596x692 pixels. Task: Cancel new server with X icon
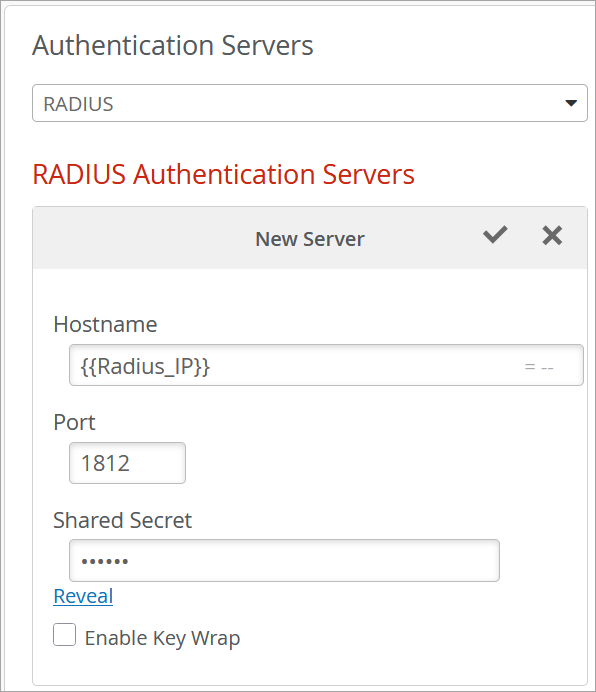(552, 235)
